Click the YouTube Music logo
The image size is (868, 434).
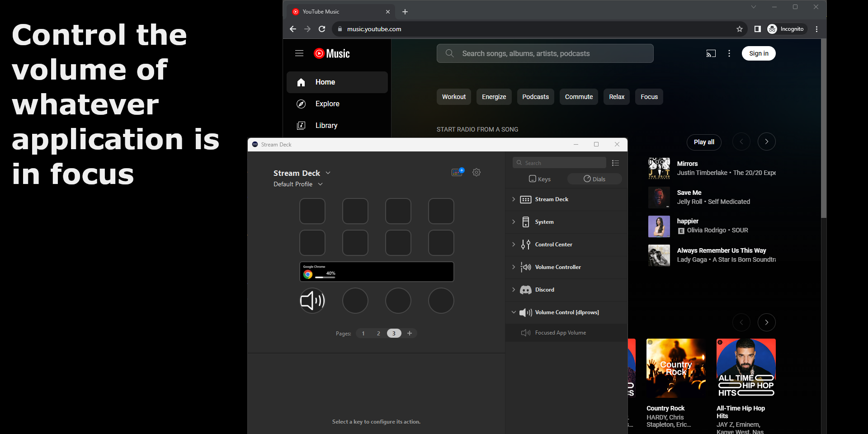coord(332,53)
